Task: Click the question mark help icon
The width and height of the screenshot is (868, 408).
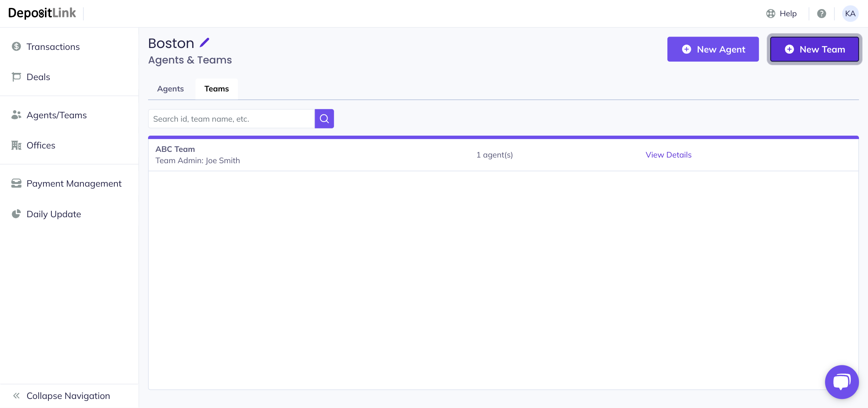Action: click(x=821, y=14)
